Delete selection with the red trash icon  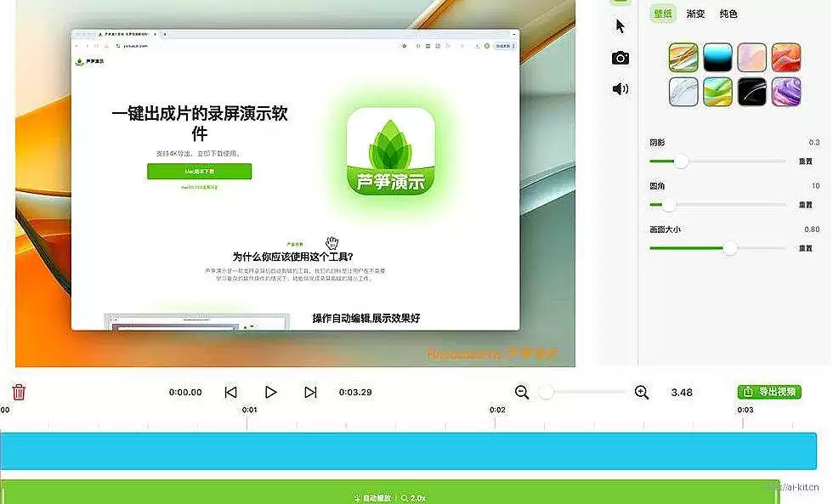pos(19,392)
